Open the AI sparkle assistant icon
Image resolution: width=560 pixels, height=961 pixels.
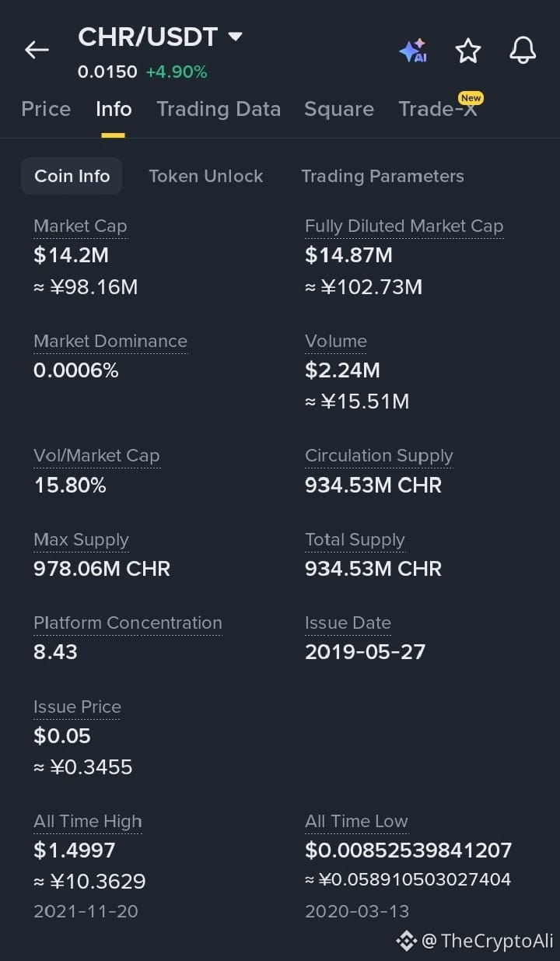coord(413,51)
